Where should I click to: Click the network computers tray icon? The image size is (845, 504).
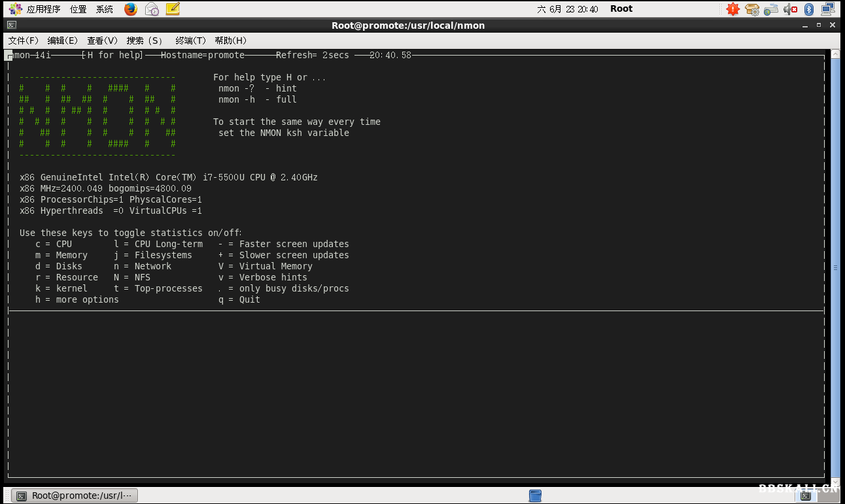tap(828, 8)
